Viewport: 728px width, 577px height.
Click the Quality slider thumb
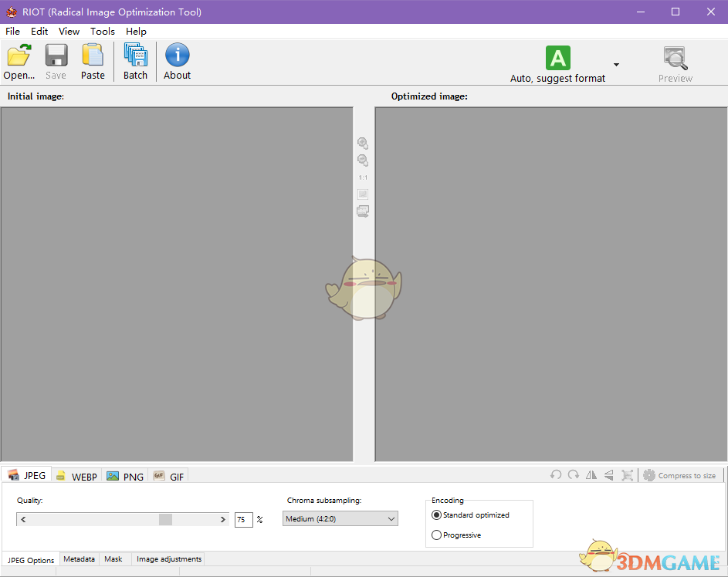(x=165, y=520)
